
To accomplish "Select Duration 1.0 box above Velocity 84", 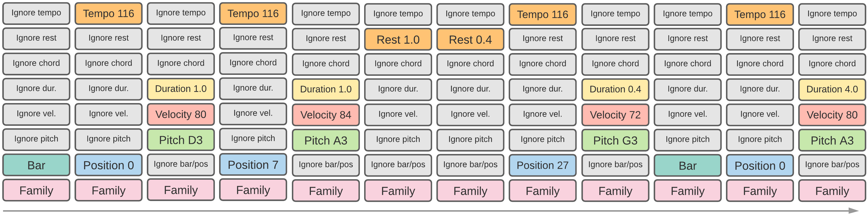I will coord(326,89).
